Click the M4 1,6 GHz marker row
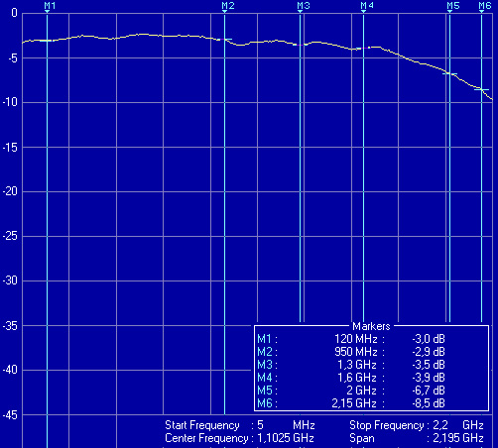Viewport: 498px width, 448px height. click(351, 378)
